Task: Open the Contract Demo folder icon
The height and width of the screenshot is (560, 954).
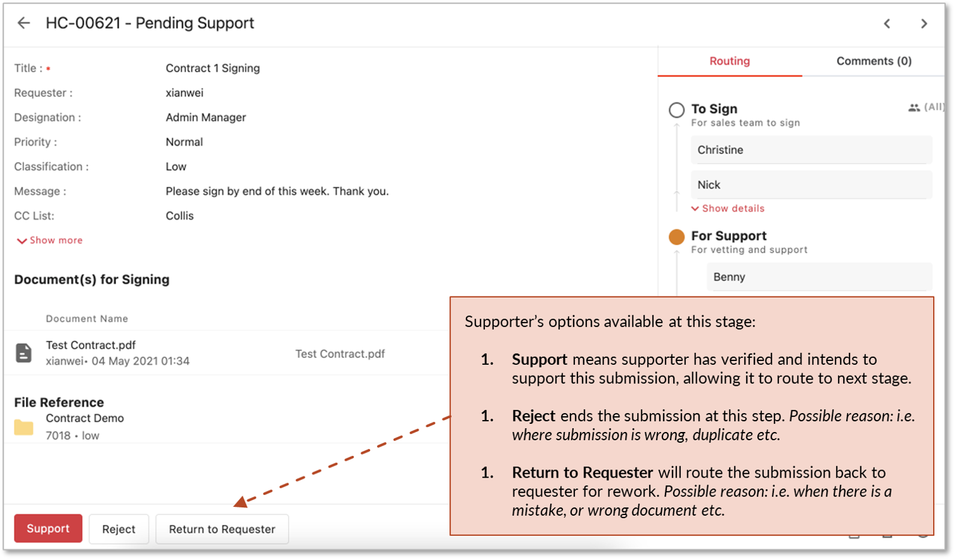Action: (23, 428)
